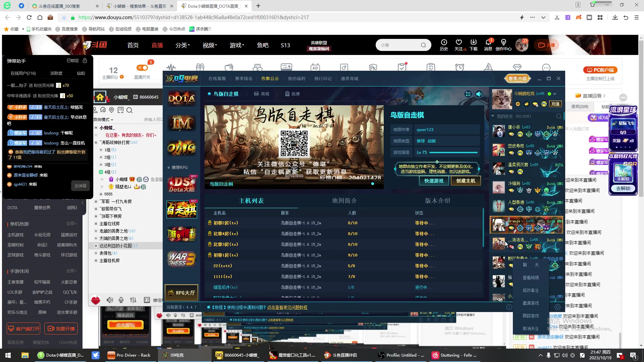The width and height of the screenshot is (644, 362).
Task: Click the Lv 75 level progress bar
Action: (x=453, y=153)
